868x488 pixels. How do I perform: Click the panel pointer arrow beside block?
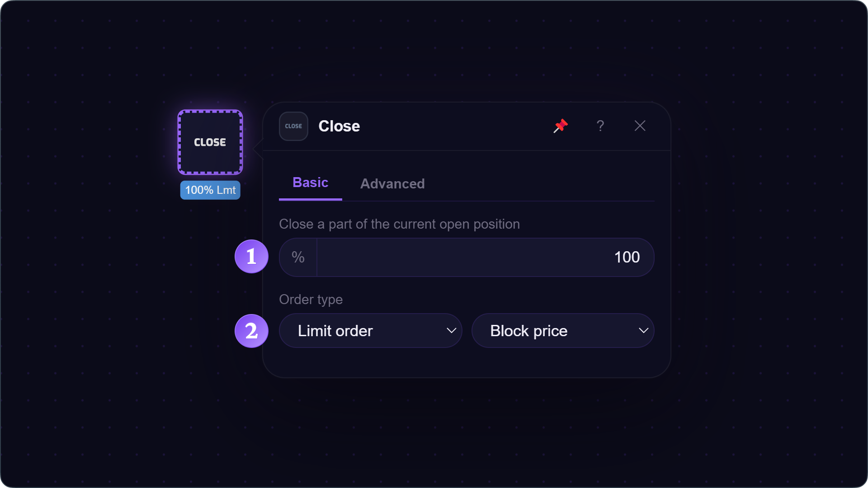click(258, 149)
